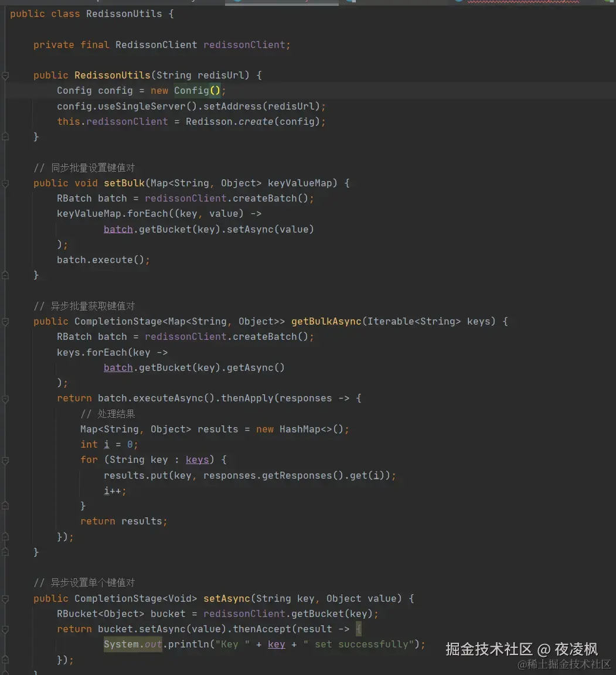
Task: Click the RBucket<Object> type
Action: tap(100, 614)
